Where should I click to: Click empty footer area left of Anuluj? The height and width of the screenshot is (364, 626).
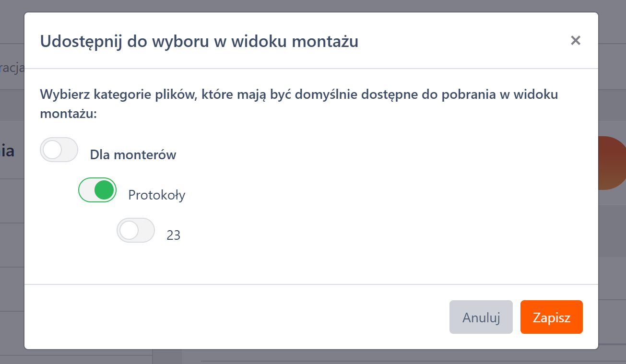240,317
